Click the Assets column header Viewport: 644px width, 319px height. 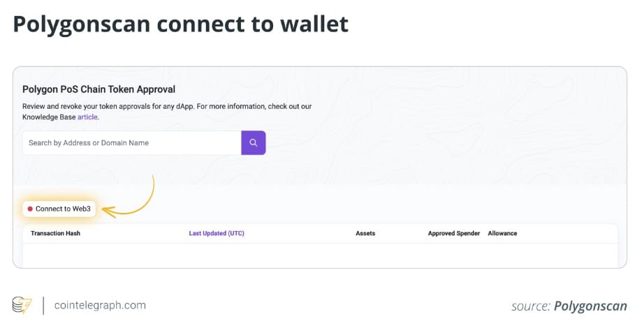365,233
